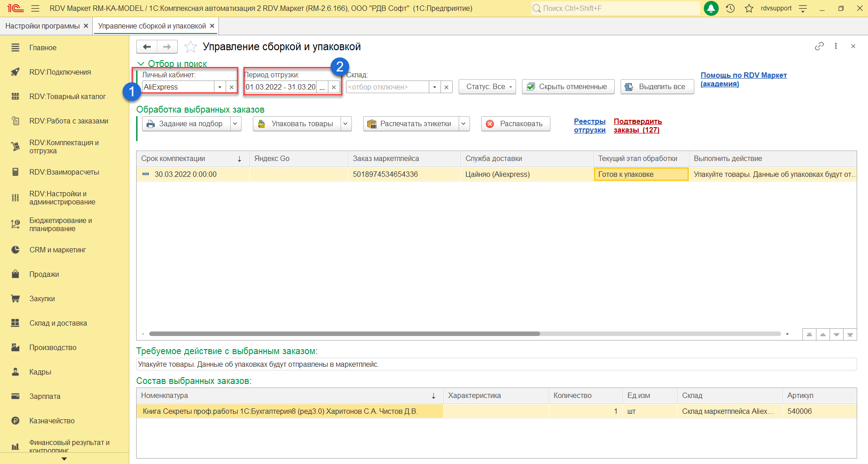Screen dimensions: 868x464
Task: Switch to Настройки программы tab
Action: point(43,26)
